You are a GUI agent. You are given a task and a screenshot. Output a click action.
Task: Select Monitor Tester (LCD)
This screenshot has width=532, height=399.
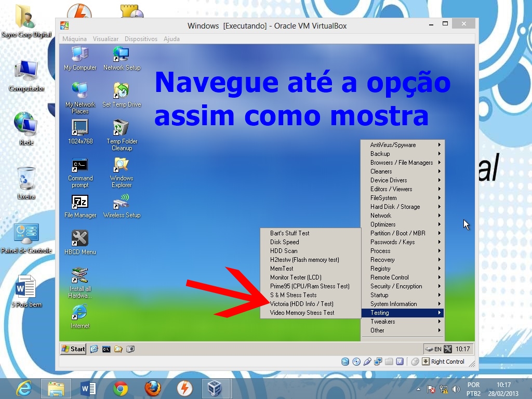point(311,277)
